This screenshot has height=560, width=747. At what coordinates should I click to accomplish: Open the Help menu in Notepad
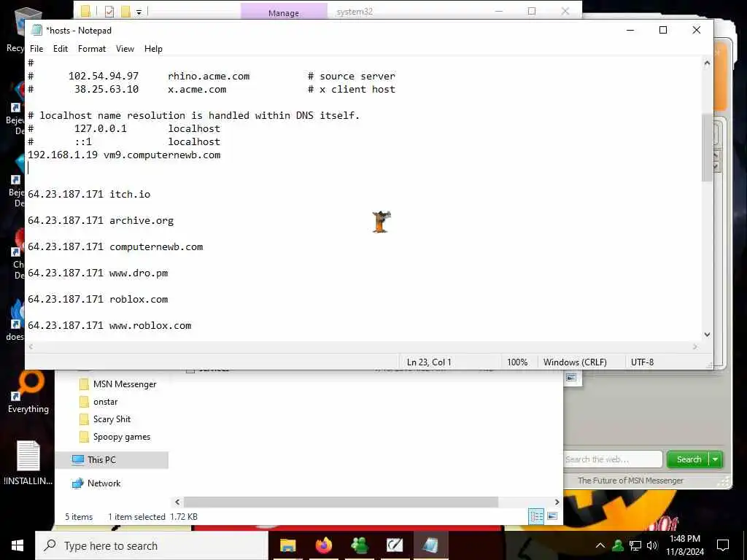pyautogui.click(x=153, y=49)
